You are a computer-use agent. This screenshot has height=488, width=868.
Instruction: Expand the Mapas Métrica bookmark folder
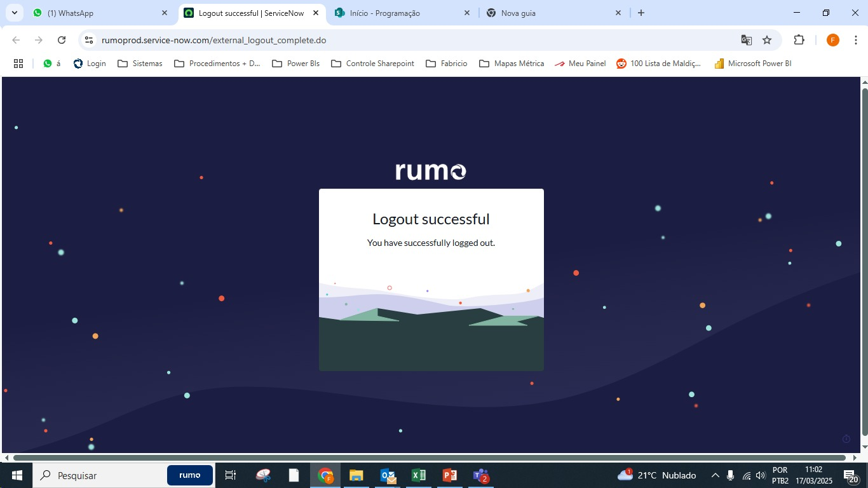tap(512, 64)
